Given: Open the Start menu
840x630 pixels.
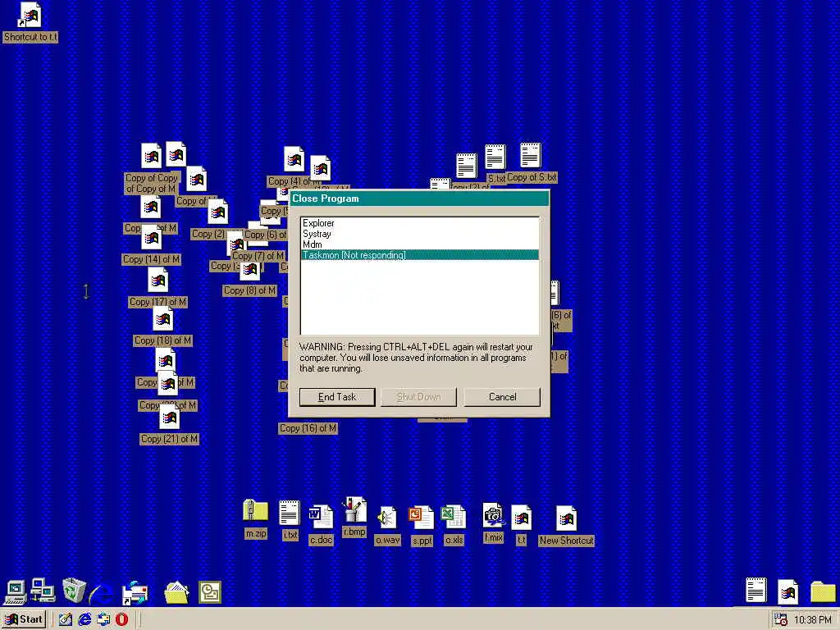Looking at the screenshot, I should 24,619.
